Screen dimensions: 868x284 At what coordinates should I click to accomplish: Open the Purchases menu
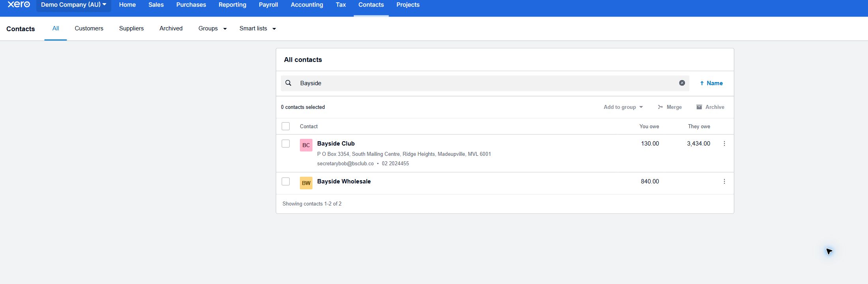pyautogui.click(x=191, y=5)
